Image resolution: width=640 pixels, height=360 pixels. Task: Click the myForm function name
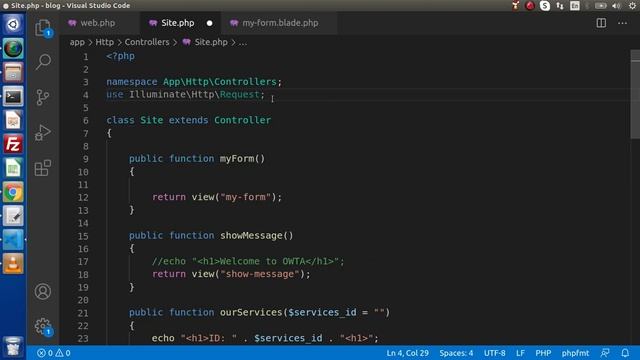click(x=237, y=159)
